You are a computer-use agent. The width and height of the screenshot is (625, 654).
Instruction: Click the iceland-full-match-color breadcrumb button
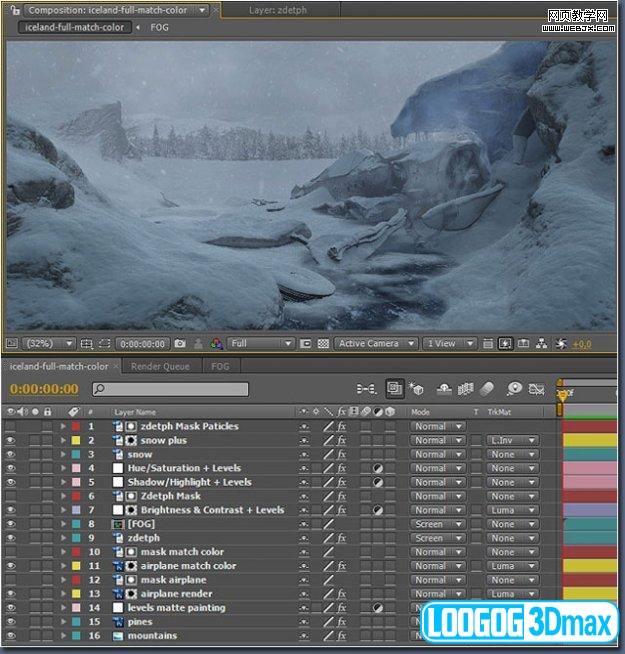click(74, 28)
